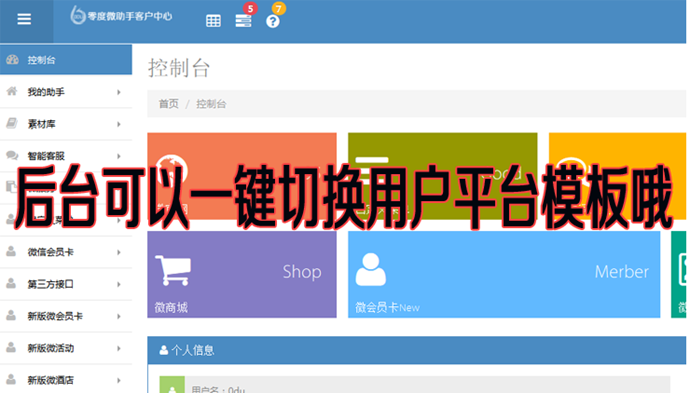Open the grid table icon in header

(x=213, y=21)
